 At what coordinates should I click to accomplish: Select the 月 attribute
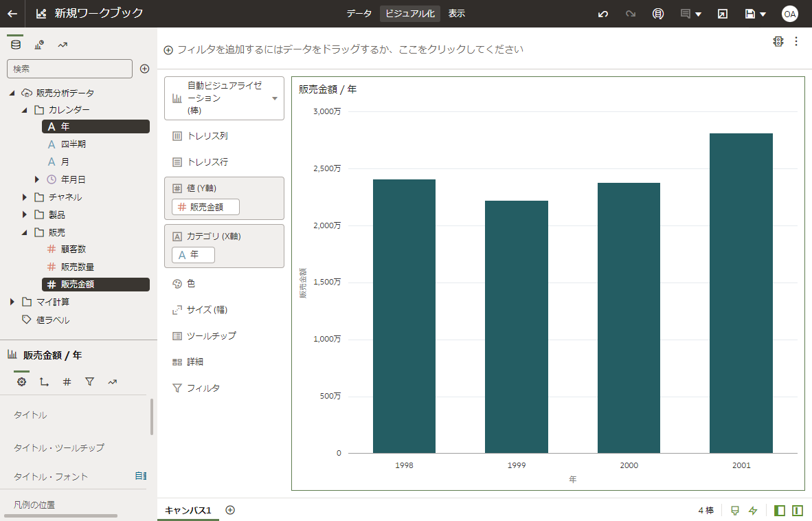pyautogui.click(x=65, y=162)
